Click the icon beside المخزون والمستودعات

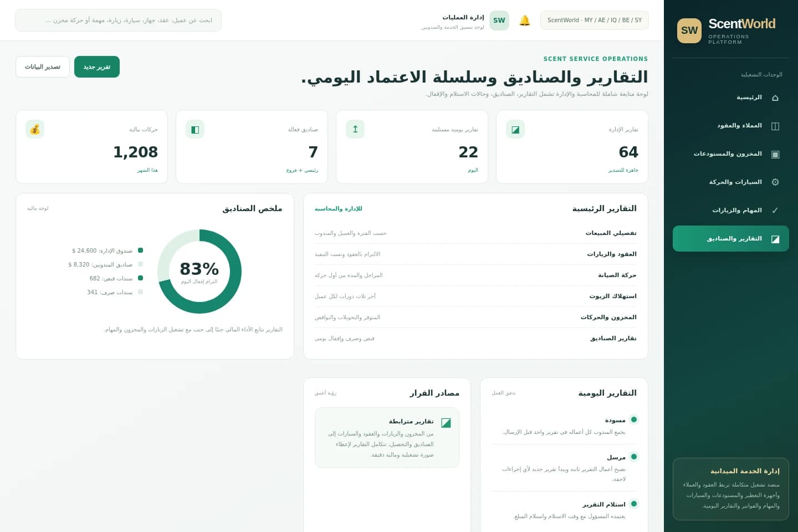coord(775,154)
